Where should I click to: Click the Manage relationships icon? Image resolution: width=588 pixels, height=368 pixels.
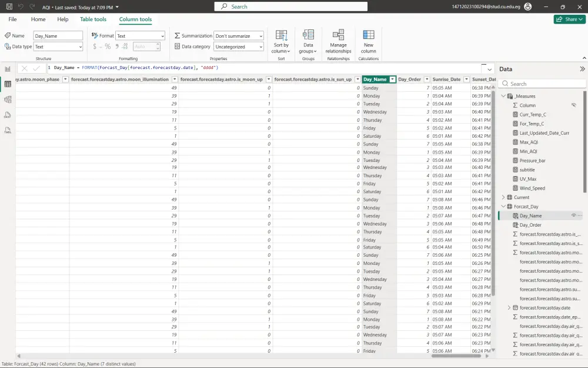tap(338, 35)
